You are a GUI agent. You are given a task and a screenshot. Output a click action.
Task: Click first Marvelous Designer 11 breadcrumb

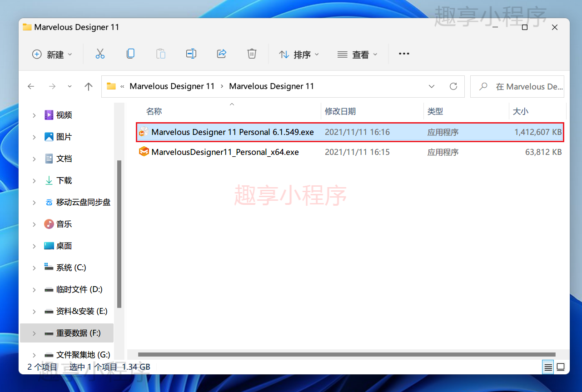172,86
